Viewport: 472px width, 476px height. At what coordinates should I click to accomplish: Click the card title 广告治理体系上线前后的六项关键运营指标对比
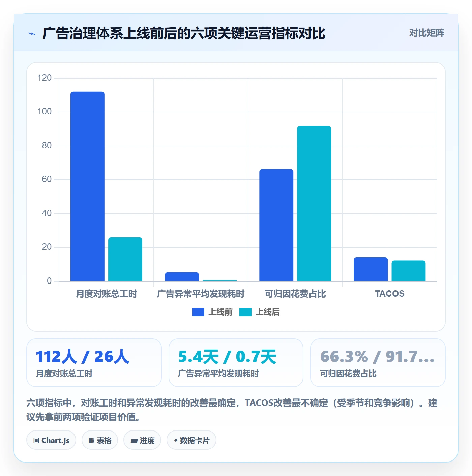pyautogui.click(x=184, y=33)
